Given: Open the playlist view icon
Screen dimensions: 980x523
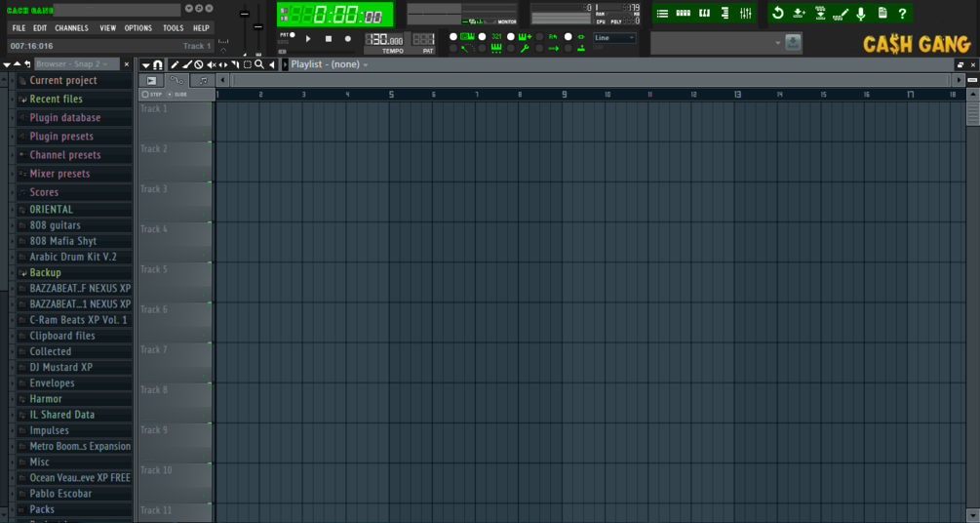Looking at the screenshot, I should (662, 13).
